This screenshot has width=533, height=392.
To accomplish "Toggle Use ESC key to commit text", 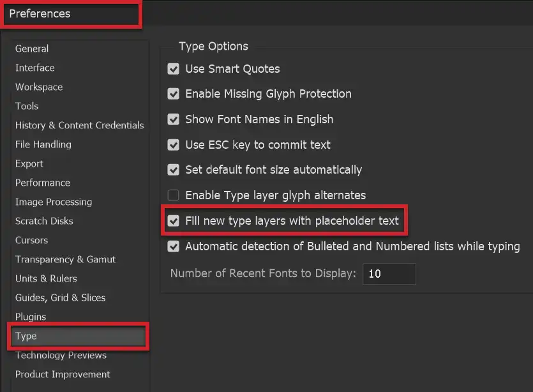I will click(173, 145).
